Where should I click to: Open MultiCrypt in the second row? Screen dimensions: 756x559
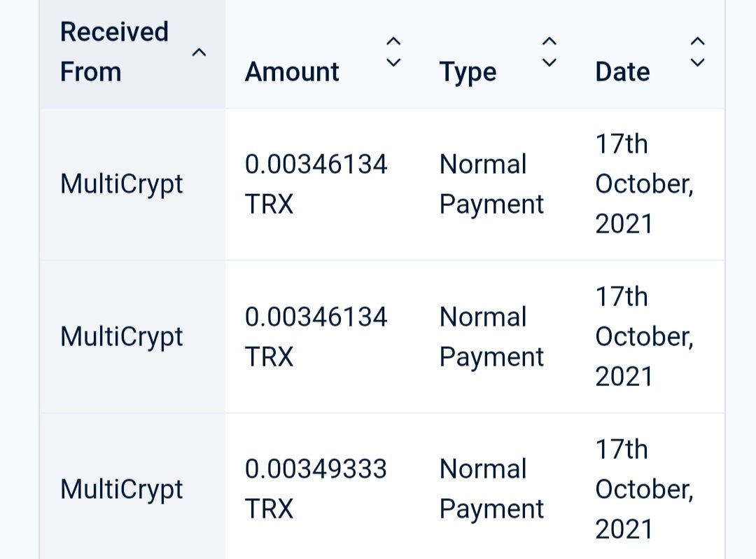[x=122, y=337]
